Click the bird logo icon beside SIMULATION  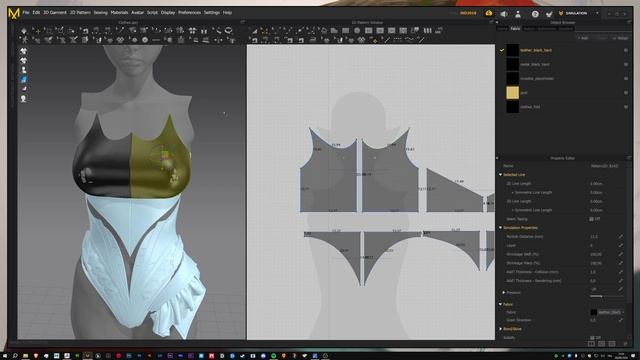point(549,14)
